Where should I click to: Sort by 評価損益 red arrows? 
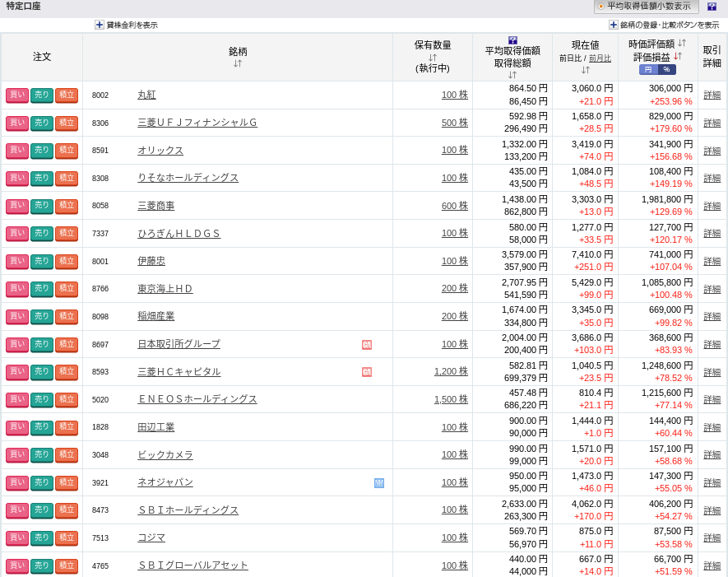[x=678, y=56]
